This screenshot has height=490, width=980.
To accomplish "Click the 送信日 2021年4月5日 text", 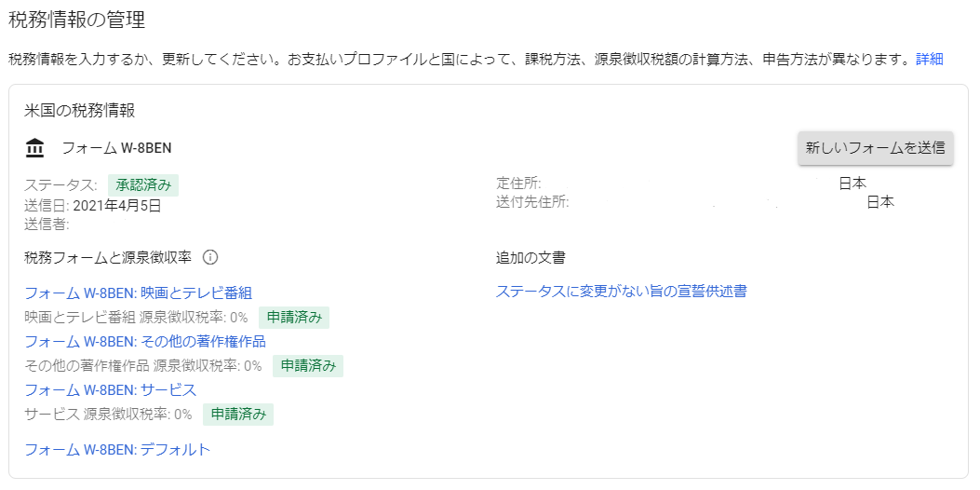I will (x=93, y=205).
